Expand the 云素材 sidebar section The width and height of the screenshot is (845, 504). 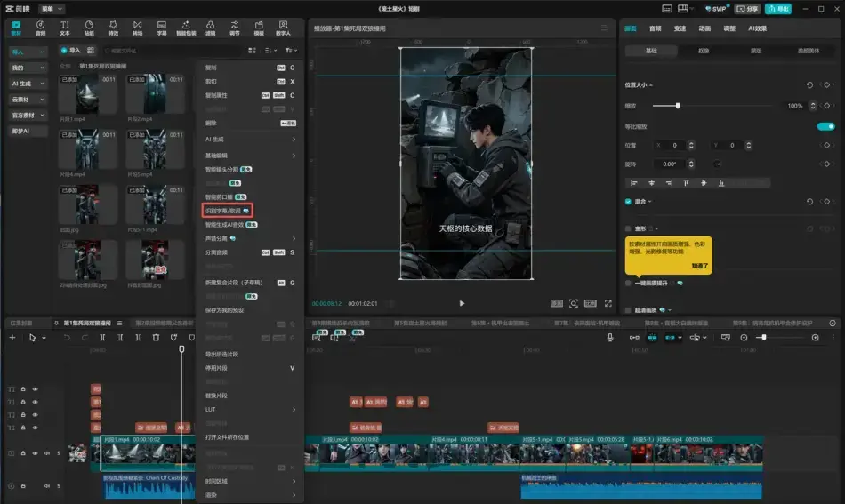coord(28,100)
